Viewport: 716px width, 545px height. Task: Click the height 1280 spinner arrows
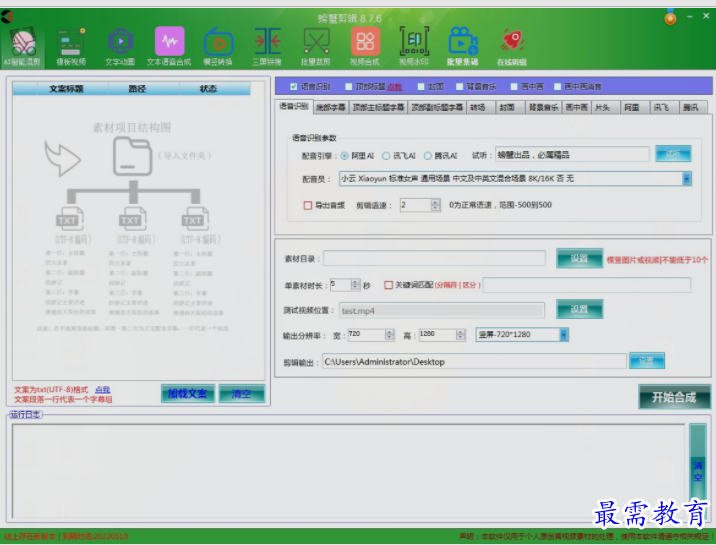tap(461, 335)
